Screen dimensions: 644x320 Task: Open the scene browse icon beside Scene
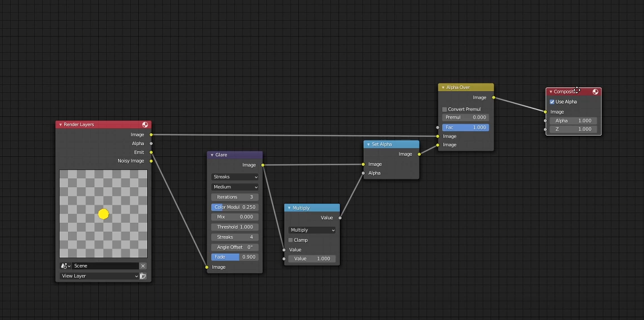65,266
